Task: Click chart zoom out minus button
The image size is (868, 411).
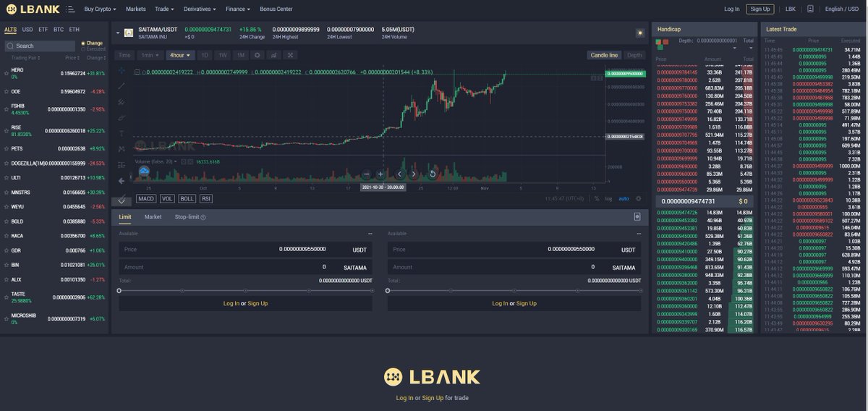Action: tap(367, 174)
